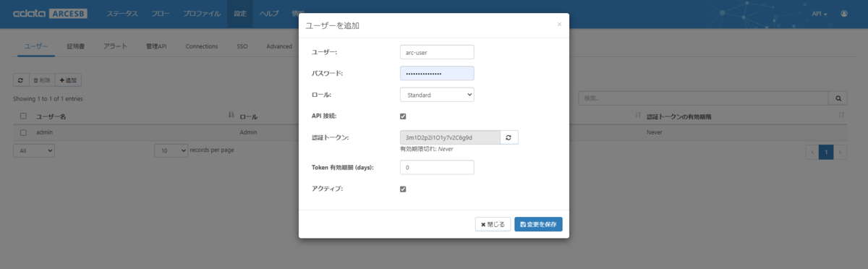Click the パスワード input field
The image size is (868, 269).
pos(437,73)
